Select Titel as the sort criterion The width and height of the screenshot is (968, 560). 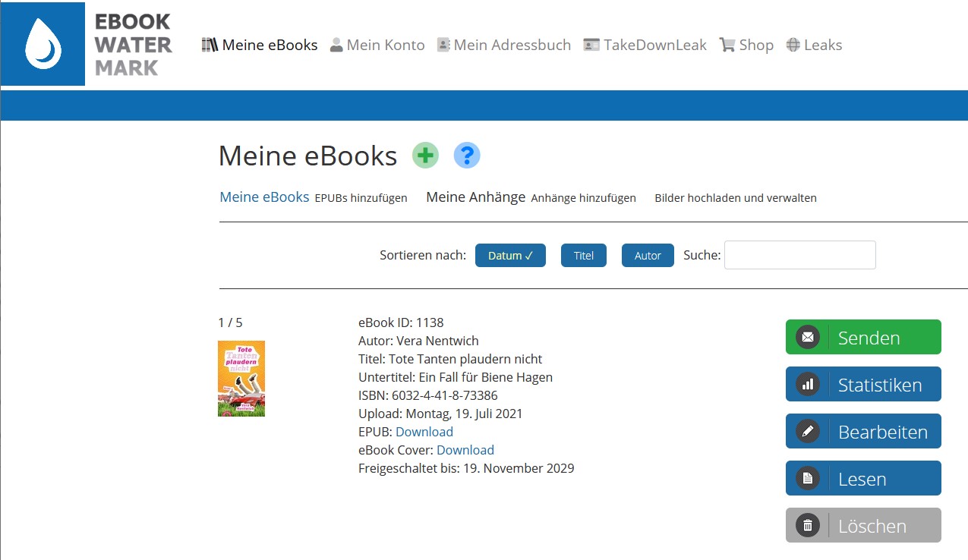583,255
